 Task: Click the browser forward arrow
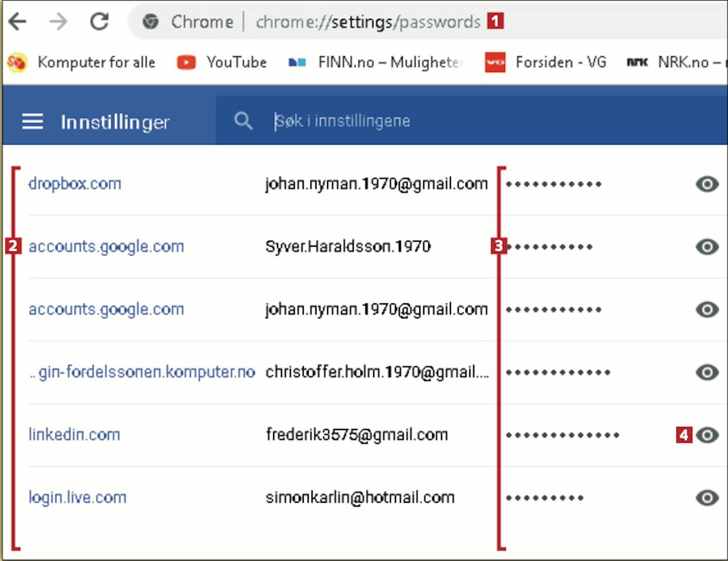(x=59, y=22)
